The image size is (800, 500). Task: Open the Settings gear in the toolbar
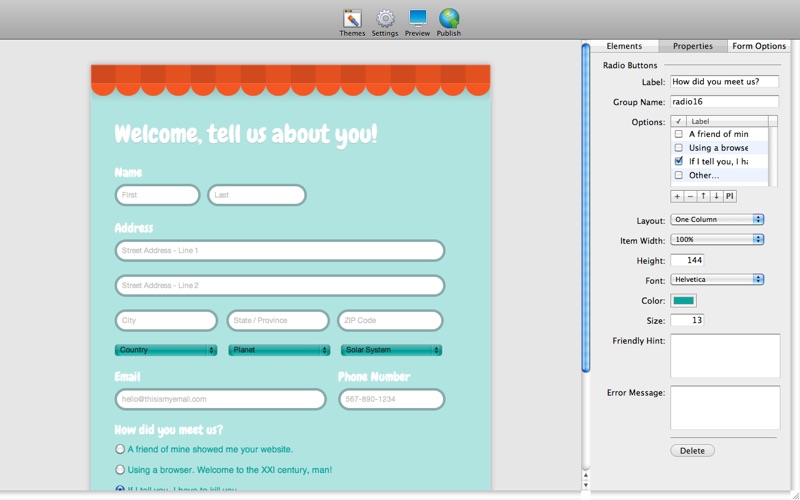point(385,19)
